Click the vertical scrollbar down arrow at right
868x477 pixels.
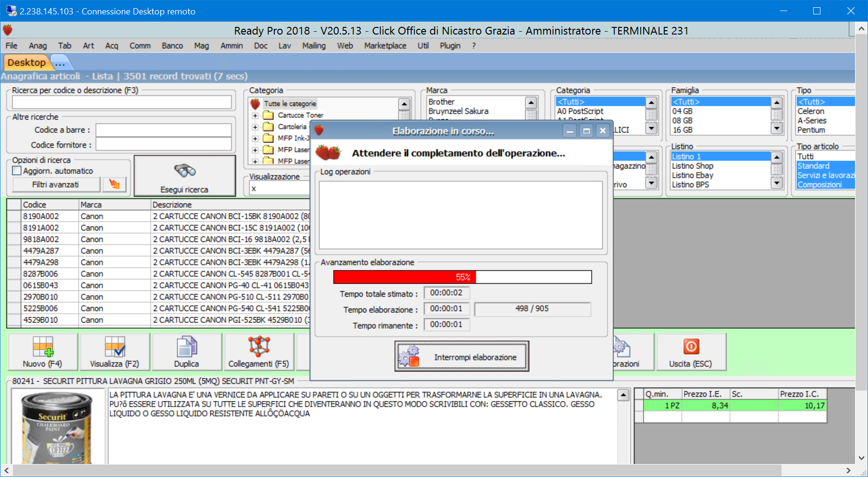tap(861, 458)
